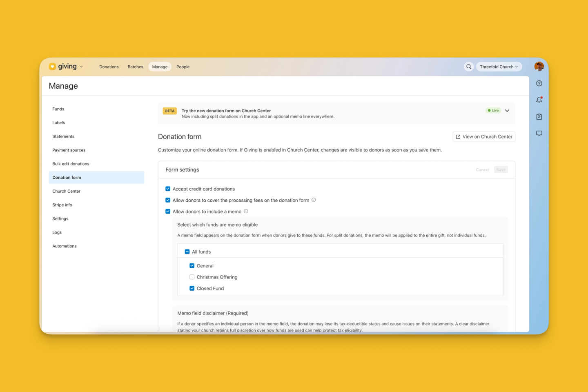Uncheck Allow donors to include a memo

click(168, 212)
